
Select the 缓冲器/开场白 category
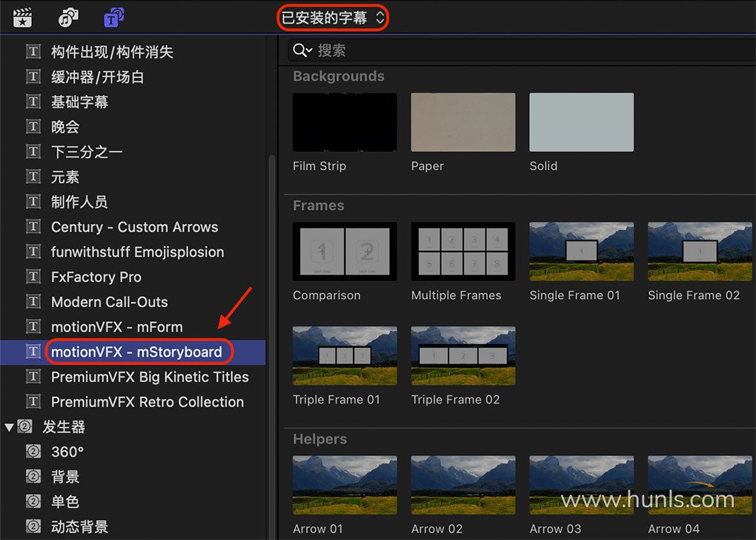pos(133,77)
